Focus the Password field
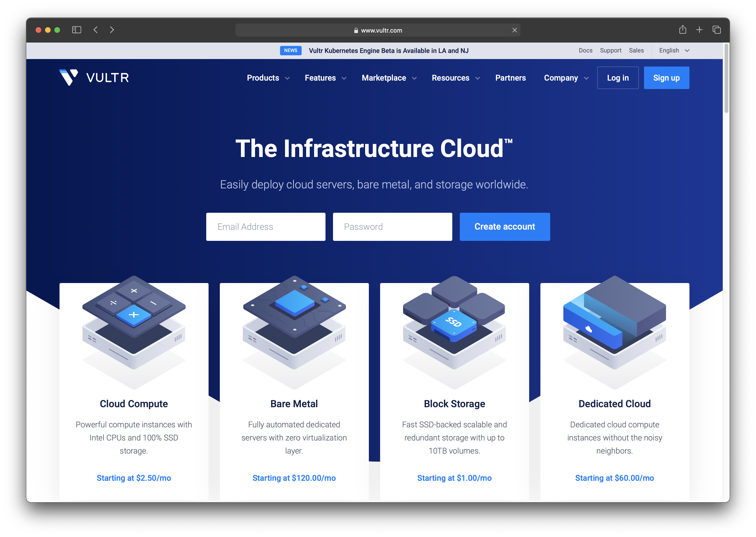 click(392, 227)
